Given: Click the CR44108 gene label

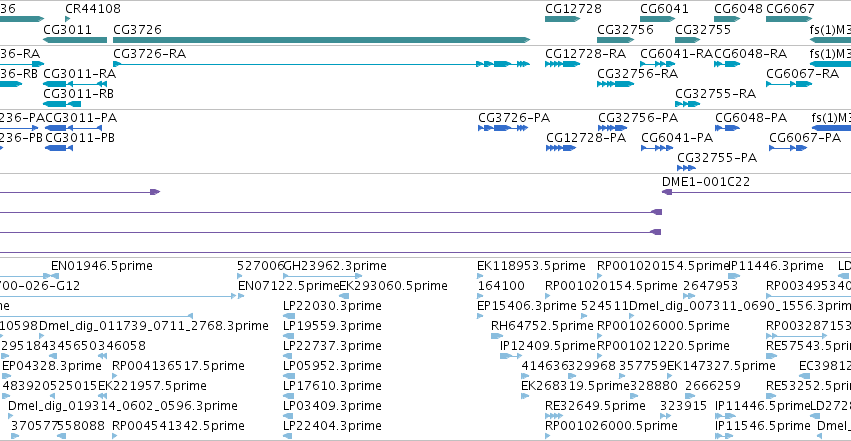Looking at the screenshot, I should tap(93, 9).
